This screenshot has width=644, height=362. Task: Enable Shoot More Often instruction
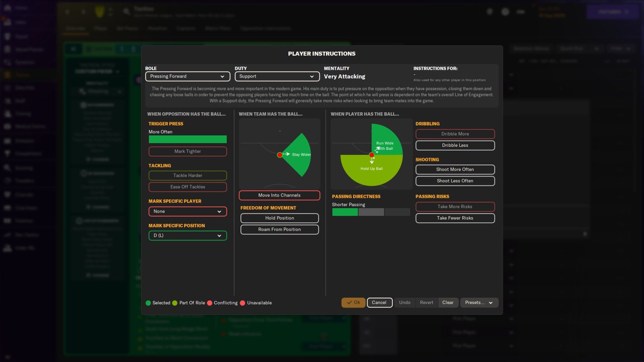point(455,169)
